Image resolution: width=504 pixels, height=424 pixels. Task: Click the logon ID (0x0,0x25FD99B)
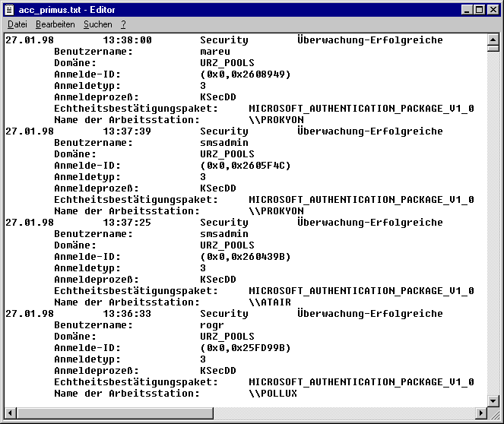pyautogui.click(x=246, y=348)
